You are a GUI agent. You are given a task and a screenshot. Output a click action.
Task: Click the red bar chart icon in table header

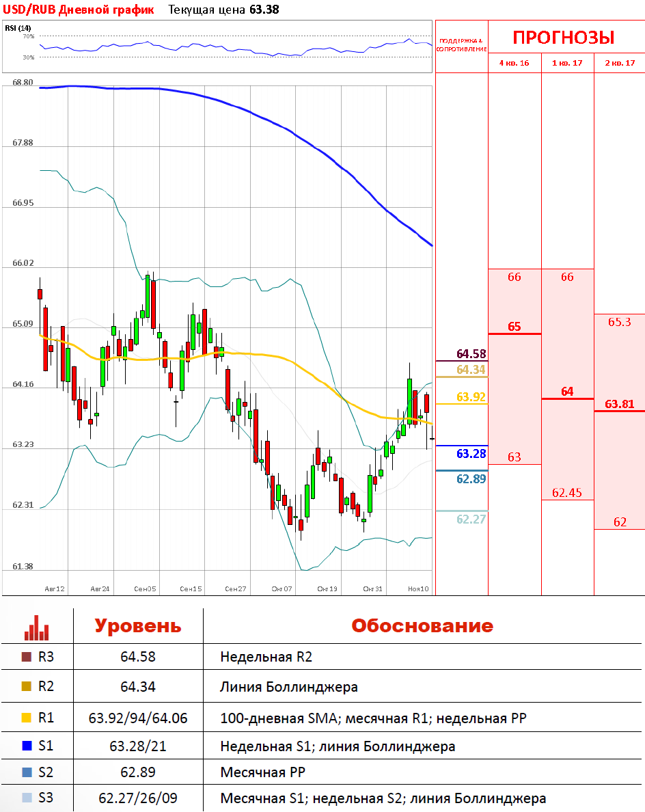pos(37,627)
